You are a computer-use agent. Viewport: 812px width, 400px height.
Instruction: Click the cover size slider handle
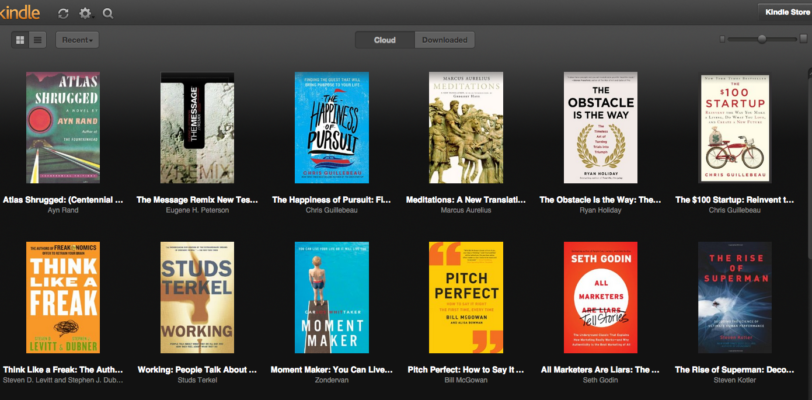pyautogui.click(x=762, y=38)
